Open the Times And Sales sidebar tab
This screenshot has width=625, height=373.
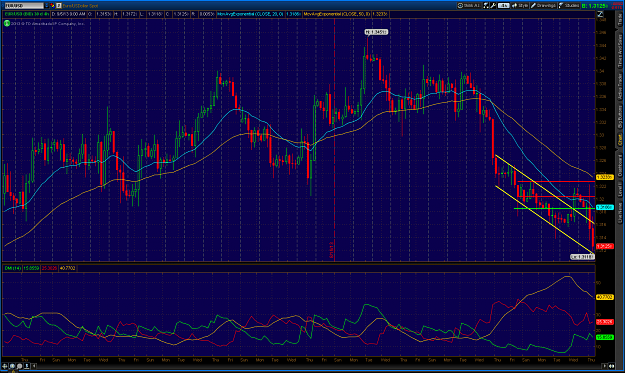pos(620,51)
